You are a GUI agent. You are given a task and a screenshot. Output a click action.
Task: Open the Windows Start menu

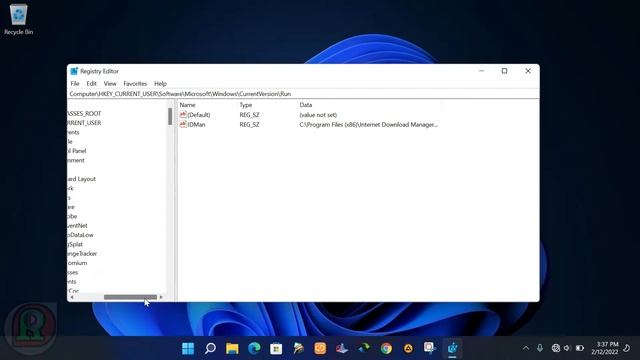click(x=188, y=348)
